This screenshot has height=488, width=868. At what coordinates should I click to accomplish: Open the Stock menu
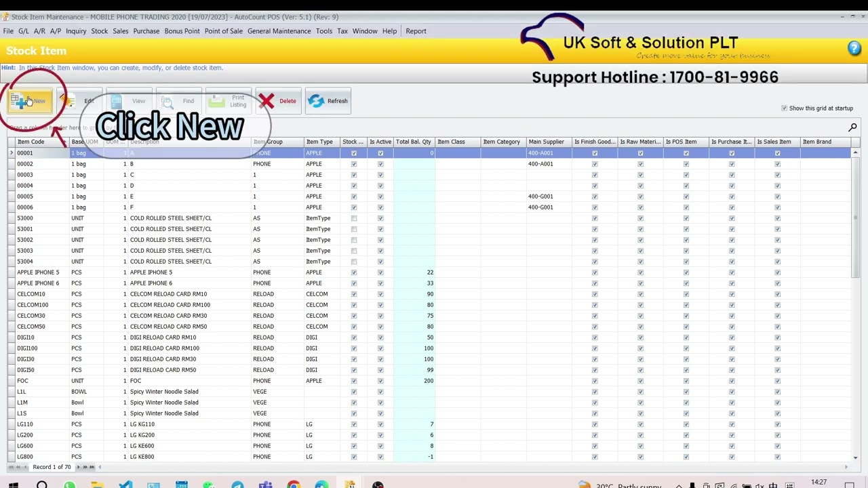[x=99, y=31]
